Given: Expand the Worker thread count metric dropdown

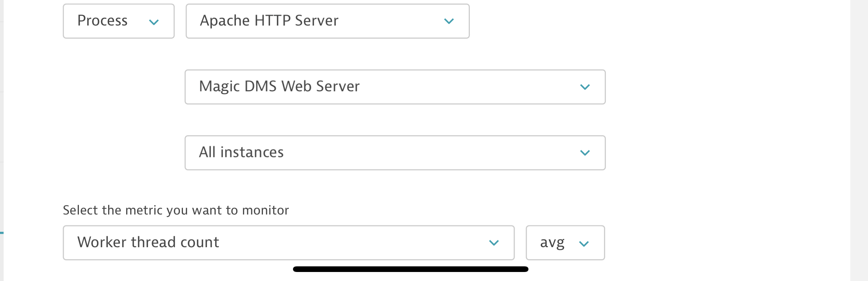Looking at the screenshot, I should point(288,243).
